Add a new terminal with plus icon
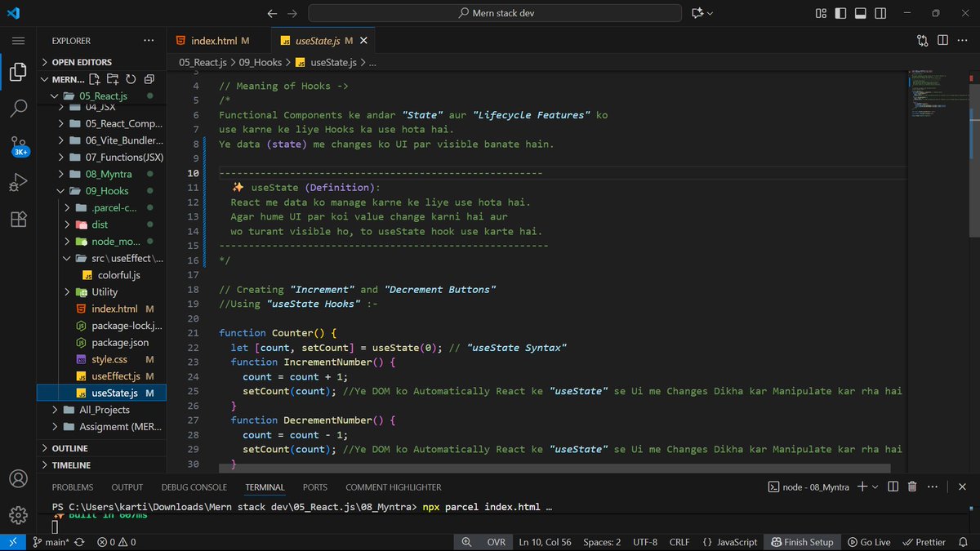 point(861,487)
